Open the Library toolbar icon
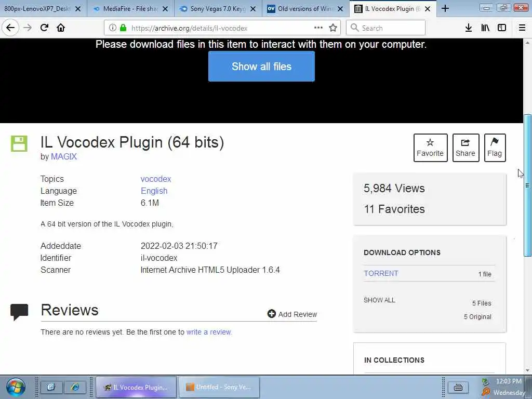The width and height of the screenshot is (532, 399). tap(485, 28)
